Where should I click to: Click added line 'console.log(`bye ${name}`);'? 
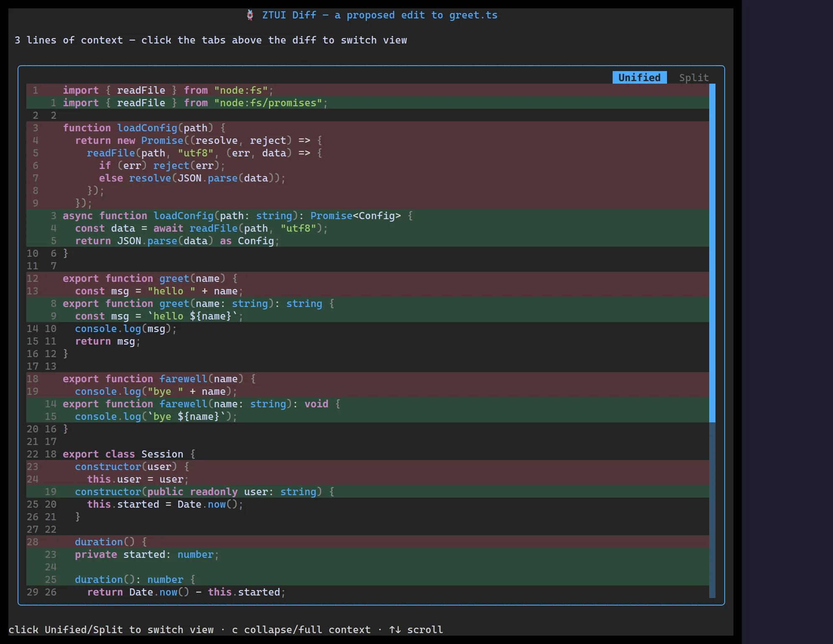click(368, 416)
